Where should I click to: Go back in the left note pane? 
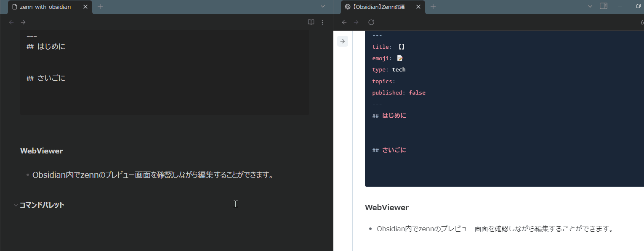pos(11,22)
